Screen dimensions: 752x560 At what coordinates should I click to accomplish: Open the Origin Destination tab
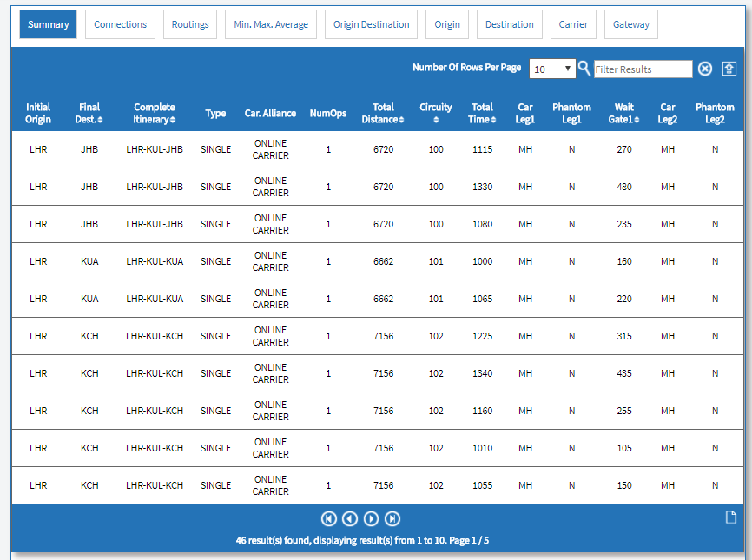[x=371, y=24]
